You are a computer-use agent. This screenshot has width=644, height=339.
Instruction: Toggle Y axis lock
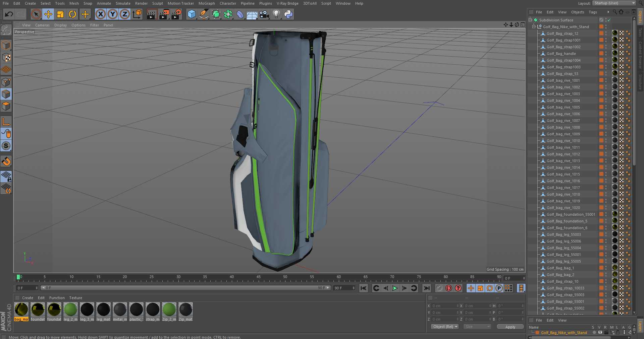[x=113, y=14]
